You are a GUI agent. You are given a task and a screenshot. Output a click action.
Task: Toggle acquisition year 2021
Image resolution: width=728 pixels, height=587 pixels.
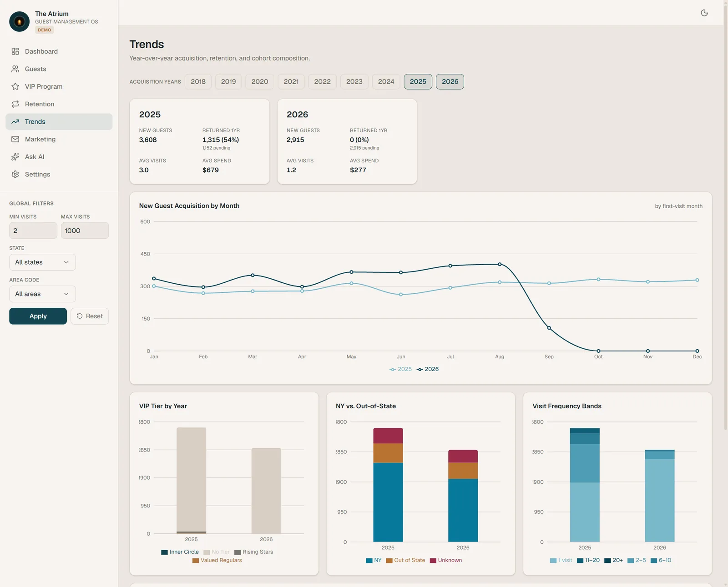(291, 82)
